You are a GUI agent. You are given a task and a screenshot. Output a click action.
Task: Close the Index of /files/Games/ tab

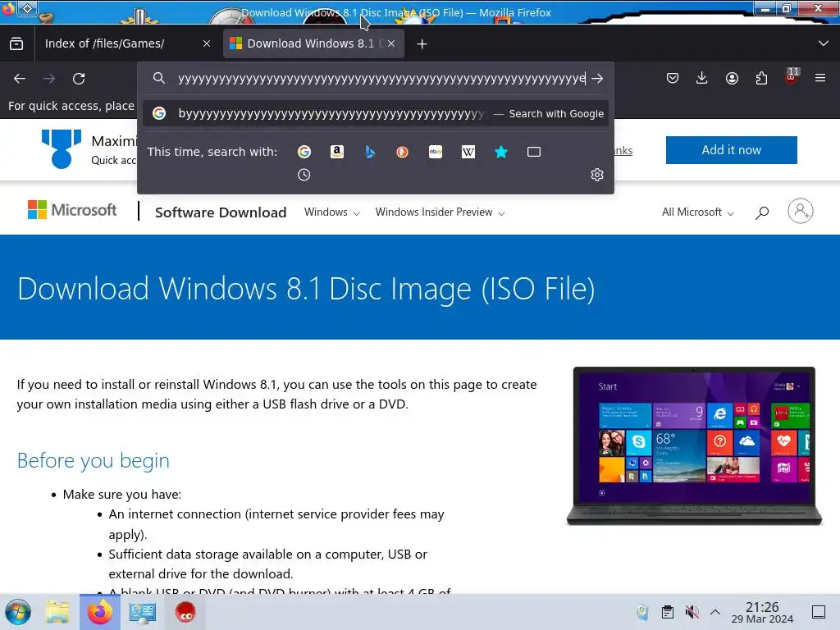206,44
